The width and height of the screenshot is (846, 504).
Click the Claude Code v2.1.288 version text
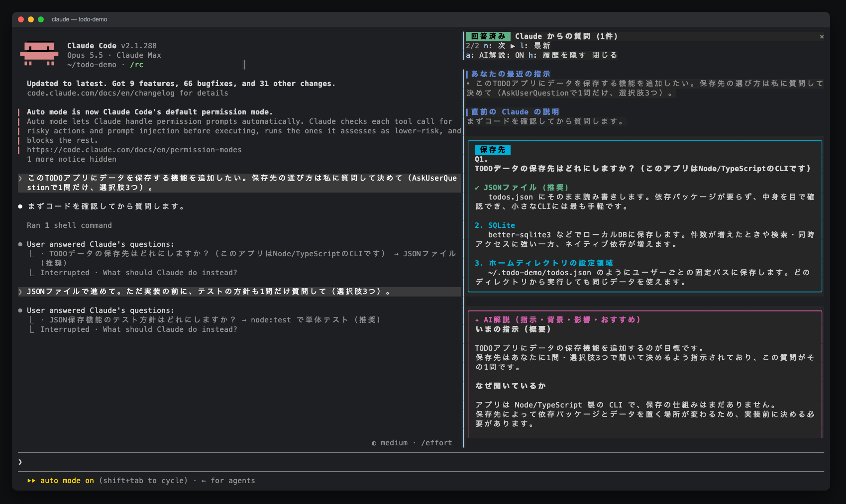(112, 46)
